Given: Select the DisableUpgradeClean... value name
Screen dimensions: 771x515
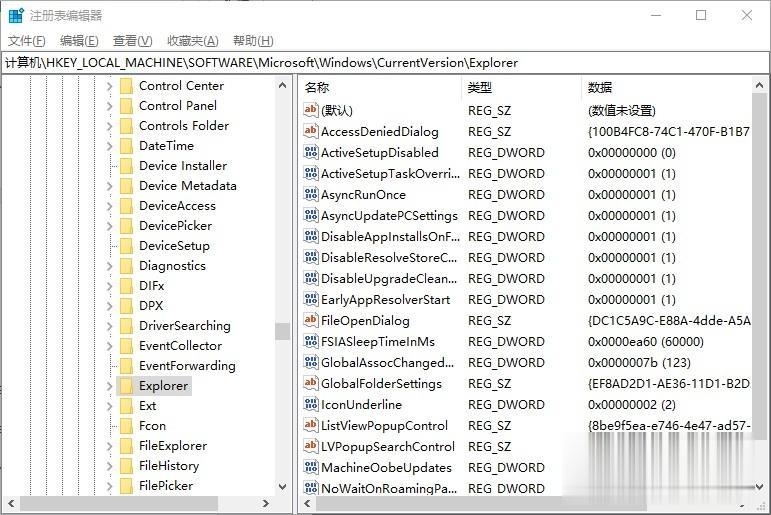Looking at the screenshot, I should click(389, 278).
